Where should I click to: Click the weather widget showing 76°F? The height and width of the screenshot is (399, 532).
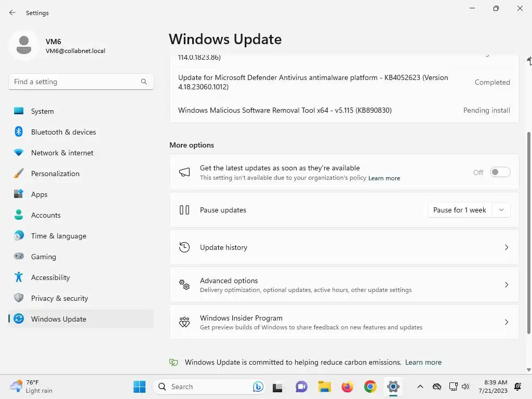[x=31, y=387]
